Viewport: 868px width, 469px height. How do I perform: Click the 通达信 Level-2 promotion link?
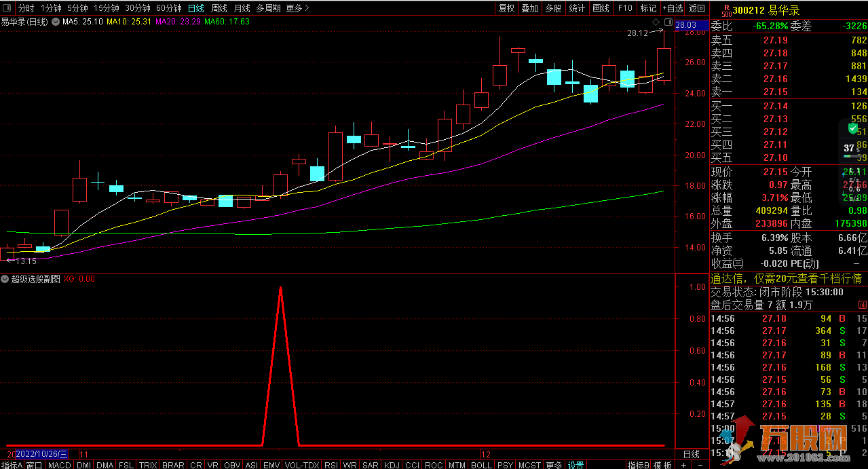(785, 278)
